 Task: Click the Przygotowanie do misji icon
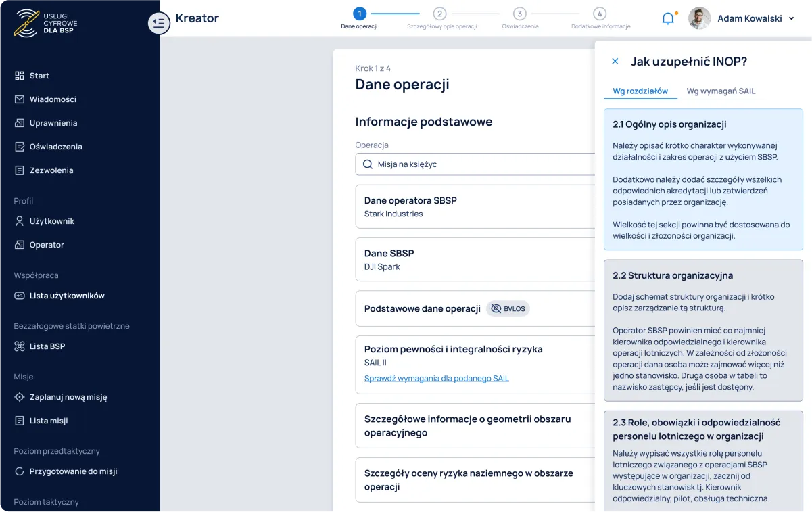[x=20, y=471]
